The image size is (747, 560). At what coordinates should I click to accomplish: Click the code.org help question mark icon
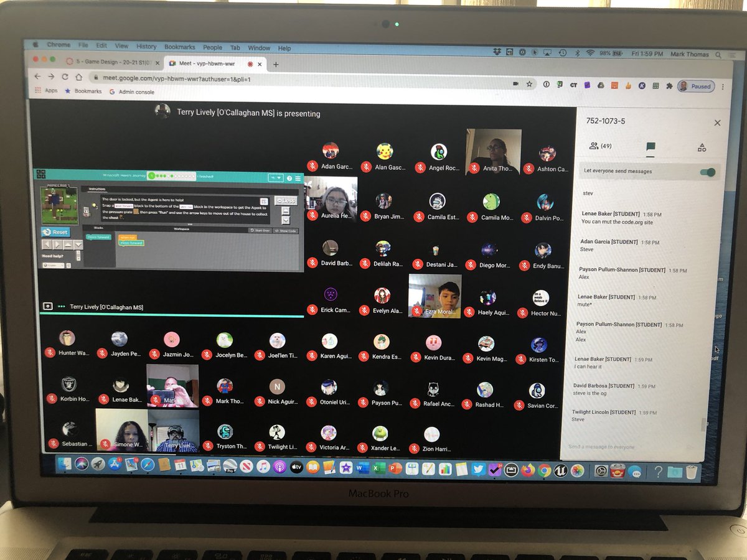click(x=289, y=179)
